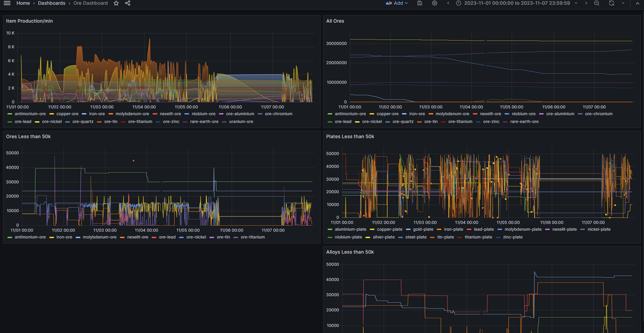Save the dashboard with the disk icon
644x333 pixels.
[420, 3]
